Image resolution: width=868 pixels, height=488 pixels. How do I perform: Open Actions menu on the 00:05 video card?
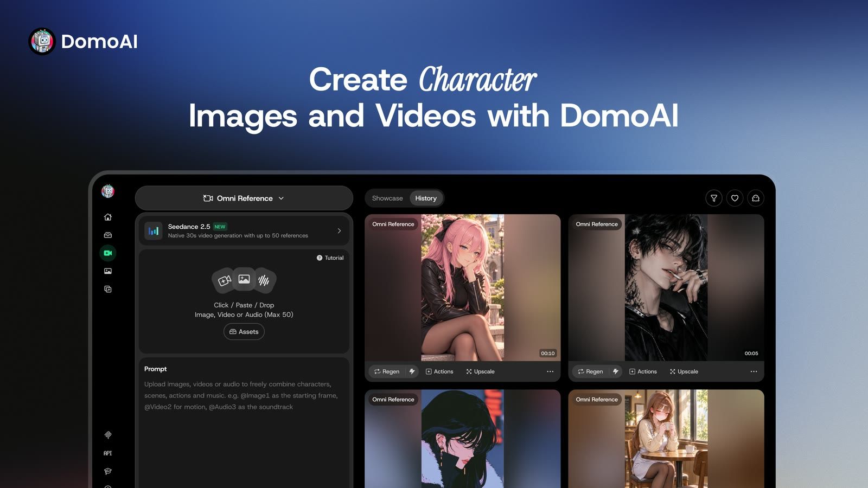coord(643,371)
